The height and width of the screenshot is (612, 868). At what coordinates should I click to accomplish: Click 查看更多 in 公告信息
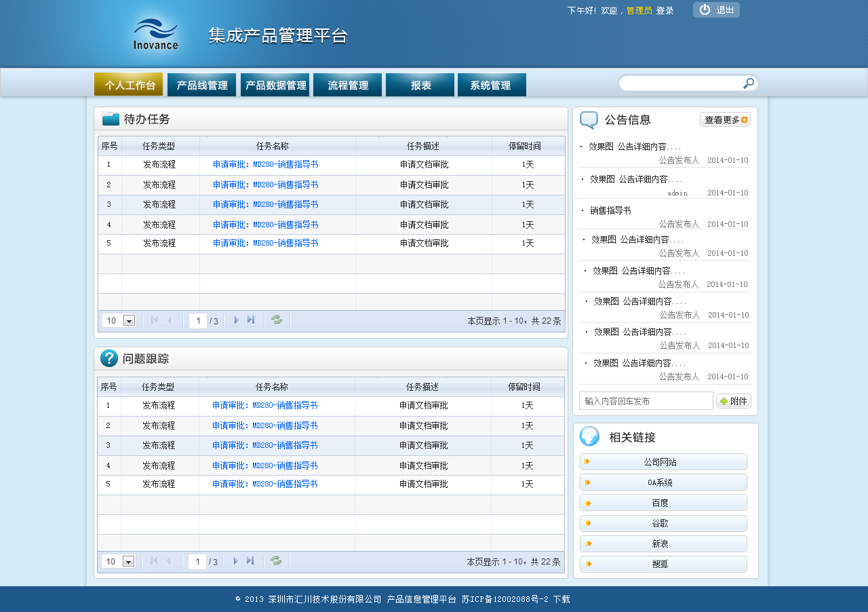(725, 120)
